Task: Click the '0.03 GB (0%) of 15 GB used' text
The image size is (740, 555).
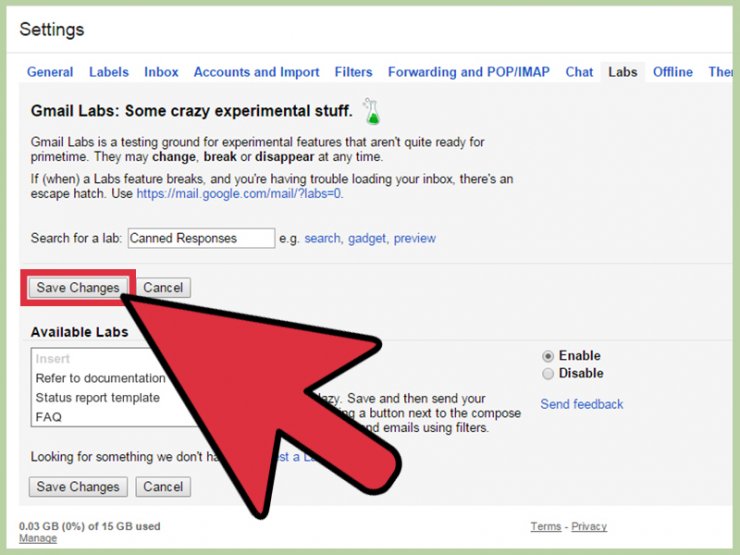Action: click(x=90, y=526)
